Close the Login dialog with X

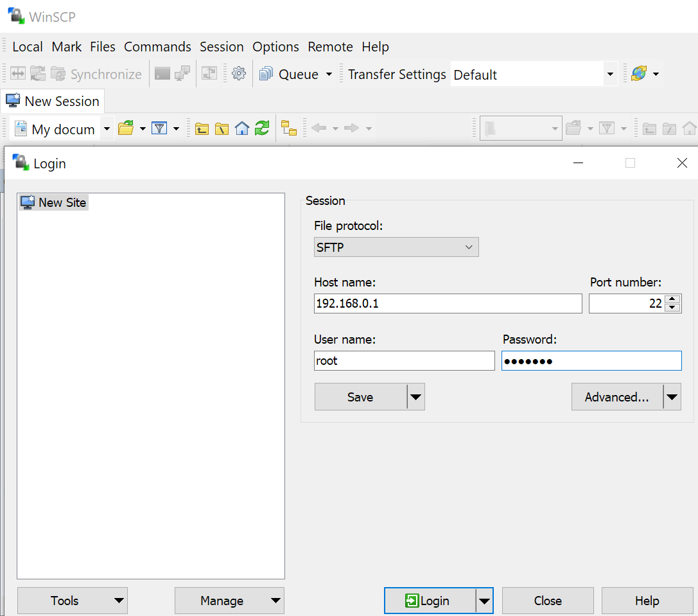pos(682,163)
